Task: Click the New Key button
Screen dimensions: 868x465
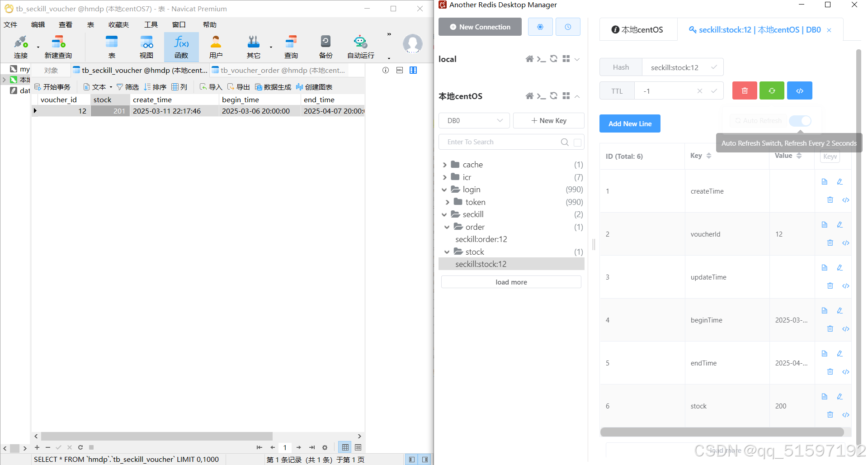Action: (x=549, y=121)
